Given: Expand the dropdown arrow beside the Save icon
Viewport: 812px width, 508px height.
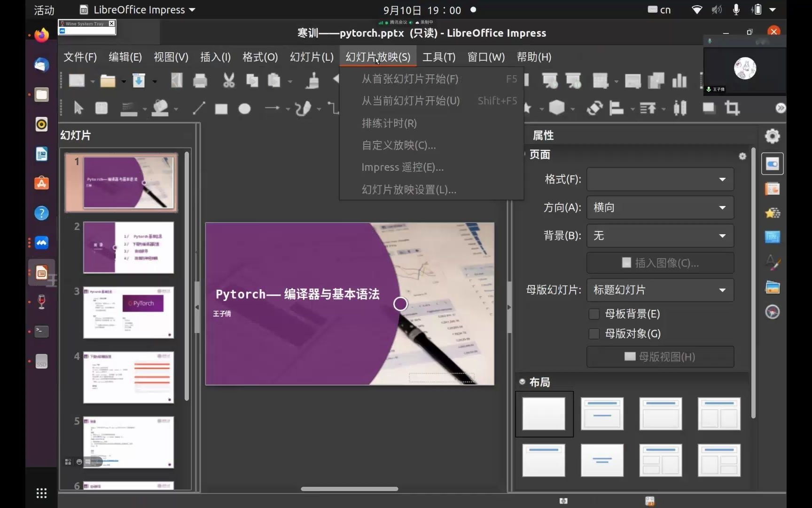Looking at the screenshot, I should click(x=154, y=81).
